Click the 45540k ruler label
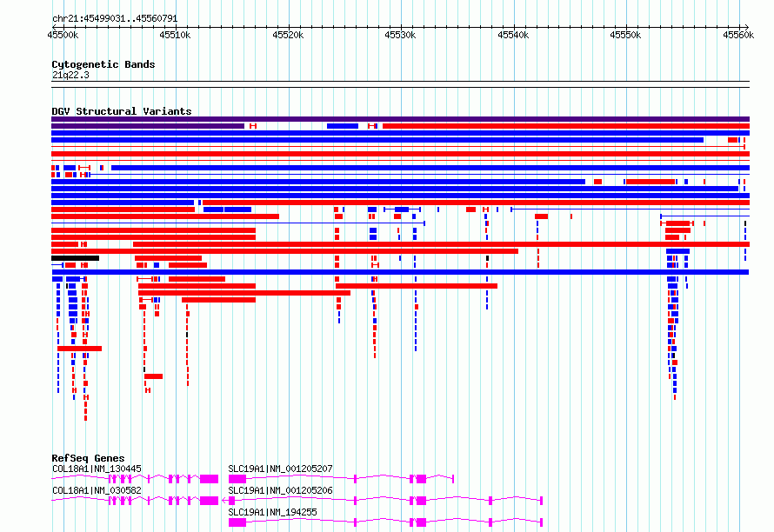 coord(513,35)
